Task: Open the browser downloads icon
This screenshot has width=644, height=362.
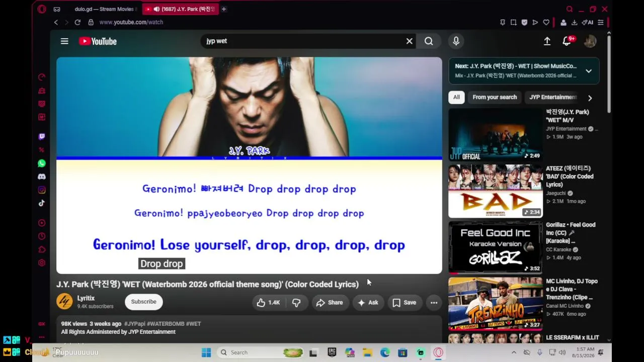Action: tap(574, 22)
